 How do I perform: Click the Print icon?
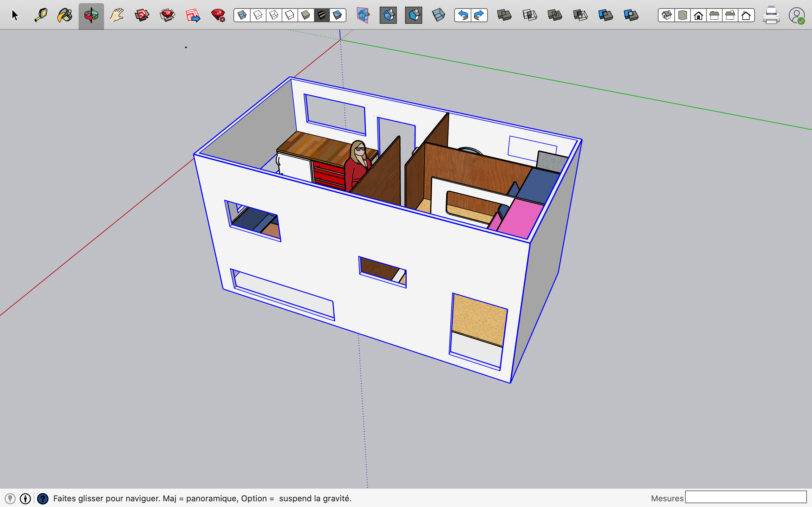click(x=771, y=16)
